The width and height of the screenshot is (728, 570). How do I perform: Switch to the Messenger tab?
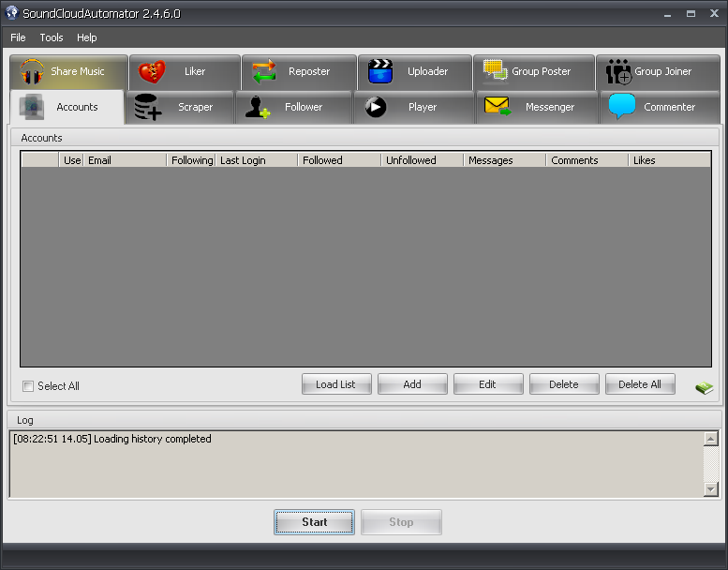(x=537, y=107)
